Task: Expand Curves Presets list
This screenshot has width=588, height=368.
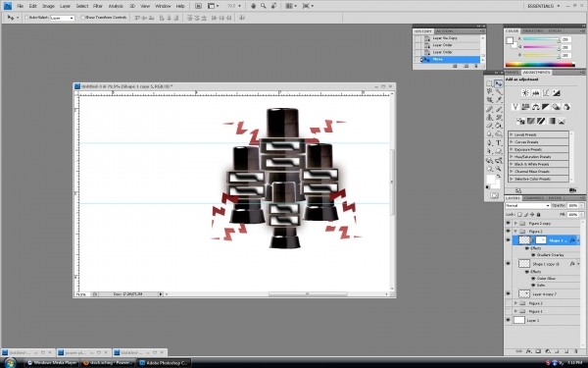Action: click(x=512, y=142)
